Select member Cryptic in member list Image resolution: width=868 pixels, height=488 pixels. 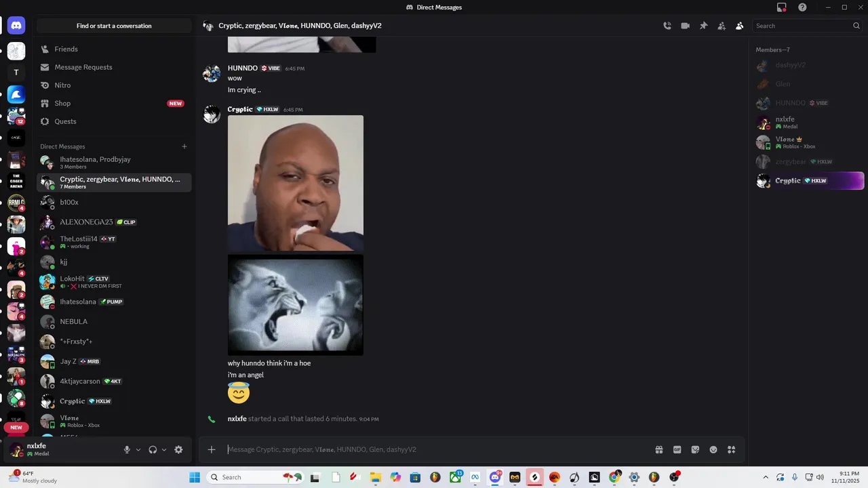coord(809,181)
